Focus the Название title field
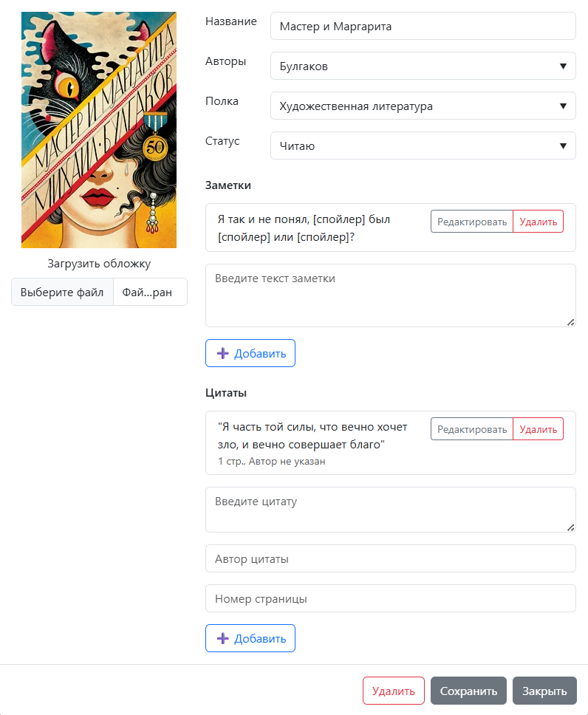The height and width of the screenshot is (715, 588). tap(423, 26)
